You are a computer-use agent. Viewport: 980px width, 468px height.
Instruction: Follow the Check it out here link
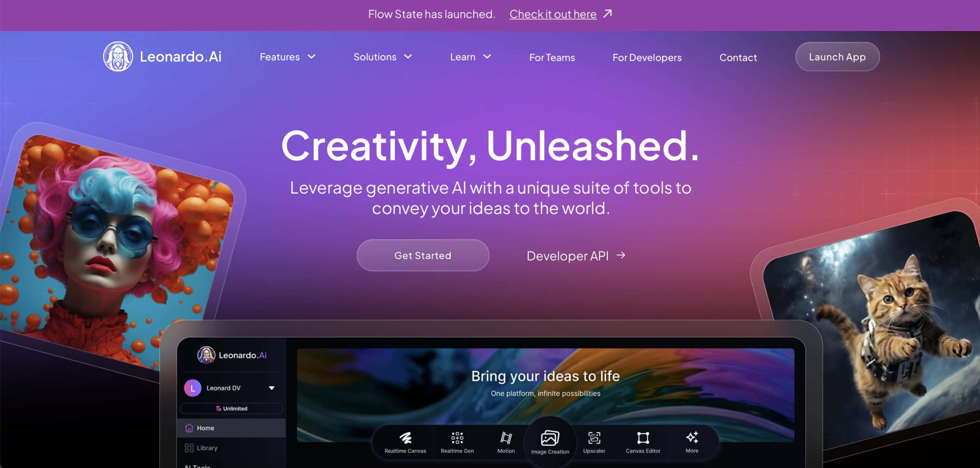click(553, 14)
